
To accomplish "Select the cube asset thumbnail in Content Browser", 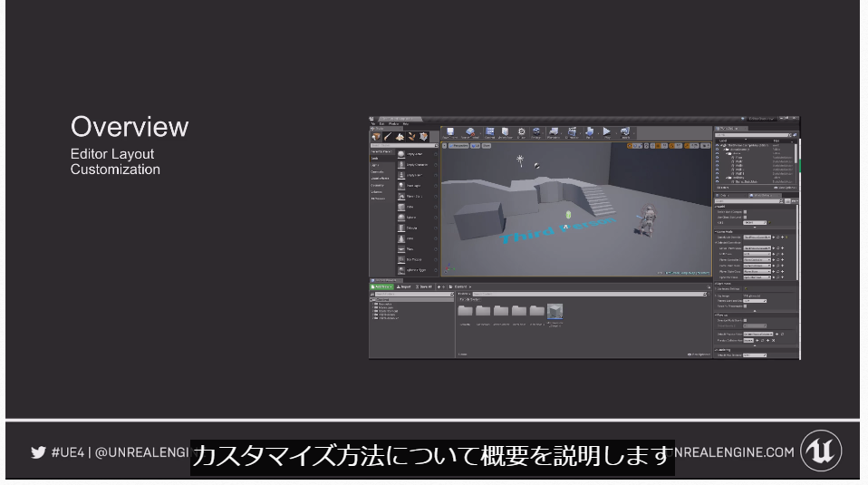I will 555,311.
